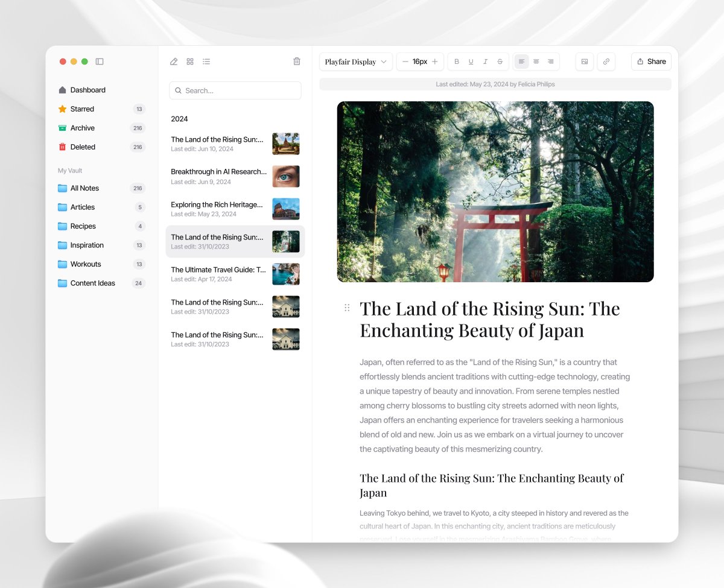The image size is (724, 588).
Task: Click the main note title heading
Action: click(x=490, y=319)
